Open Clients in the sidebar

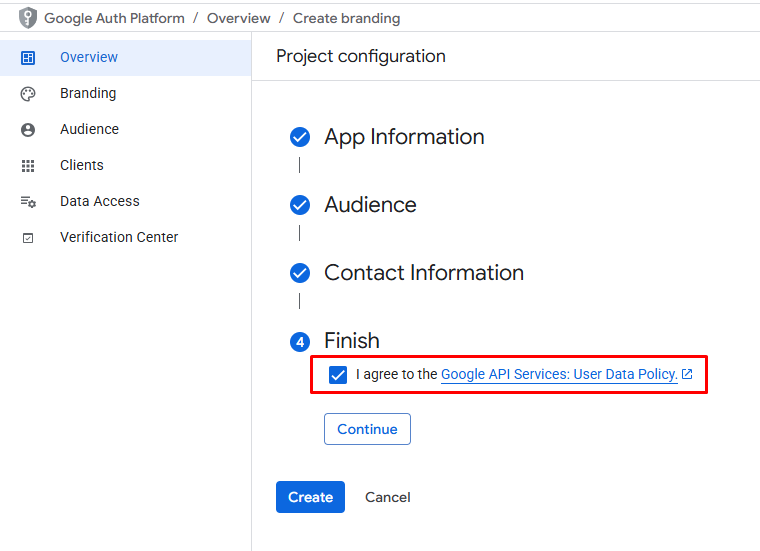pos(126,165)
